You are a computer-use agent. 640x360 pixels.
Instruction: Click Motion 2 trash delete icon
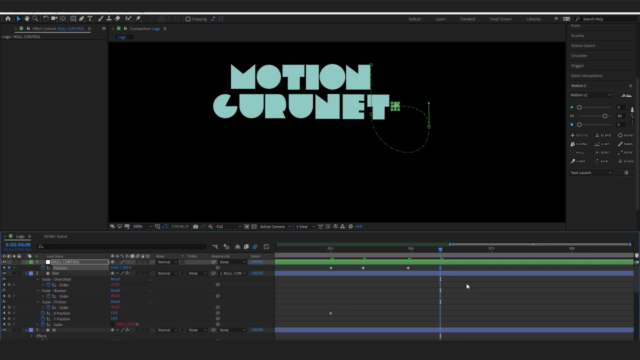click(x=626, y=173)
